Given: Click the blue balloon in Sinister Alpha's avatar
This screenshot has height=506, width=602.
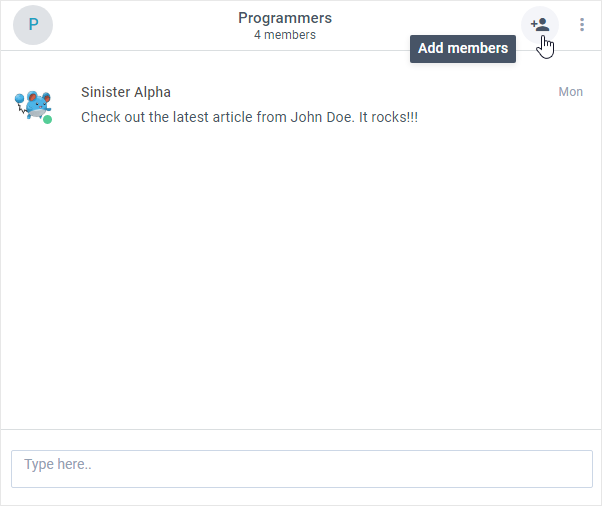Looking at the screenshot, I should (x=19, y=99).
